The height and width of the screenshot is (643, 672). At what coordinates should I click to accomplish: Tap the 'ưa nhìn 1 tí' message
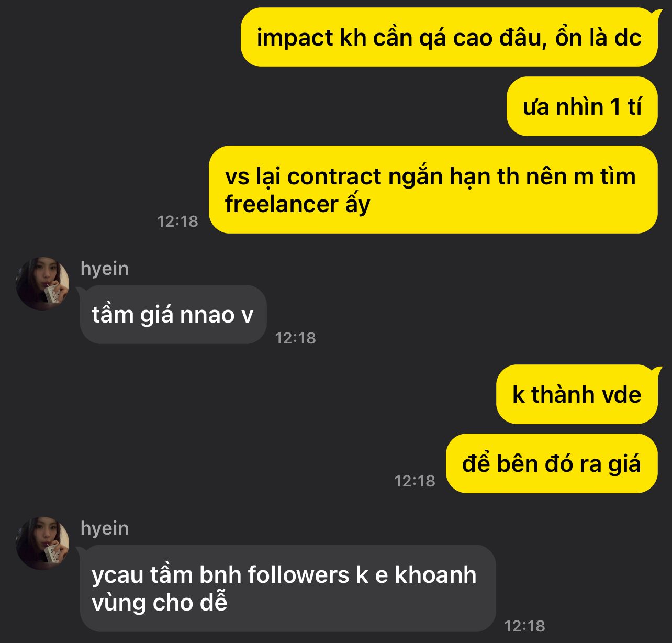[582, 106]
